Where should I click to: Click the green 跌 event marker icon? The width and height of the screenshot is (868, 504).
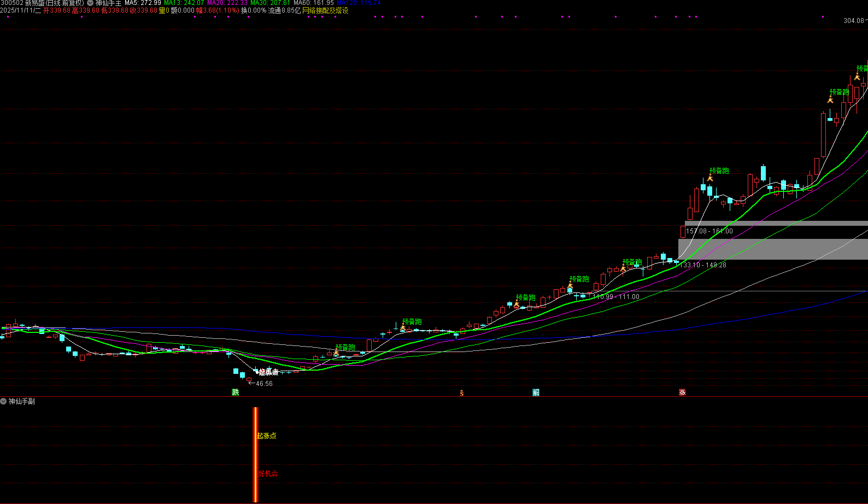pos(236,392)
